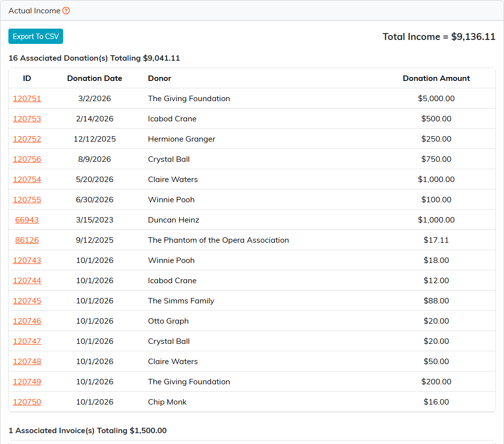Open donation ID 86126
This screenshot has width=504, height=444.
(x=27, y=240)
